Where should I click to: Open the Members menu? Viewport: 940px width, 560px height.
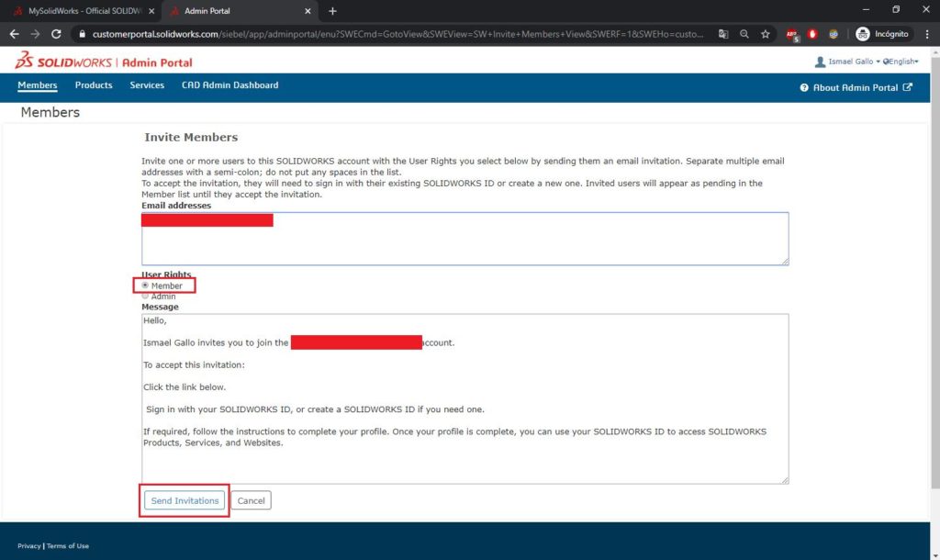tap(37, 85)
